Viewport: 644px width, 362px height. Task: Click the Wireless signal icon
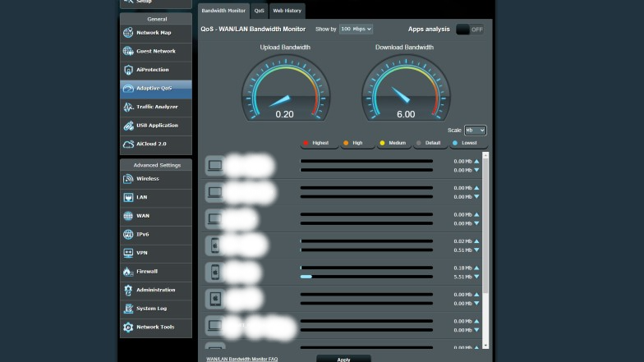(x=128, y=179)
